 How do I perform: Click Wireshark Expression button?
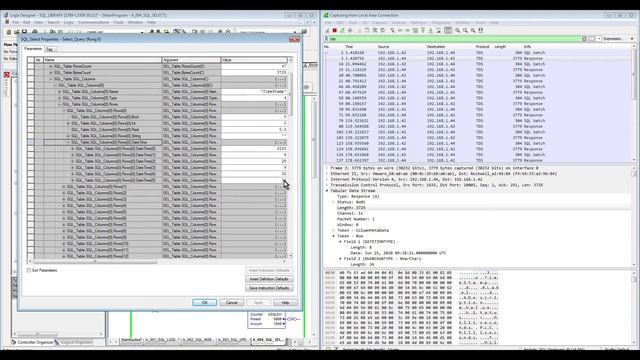(612, 39)
